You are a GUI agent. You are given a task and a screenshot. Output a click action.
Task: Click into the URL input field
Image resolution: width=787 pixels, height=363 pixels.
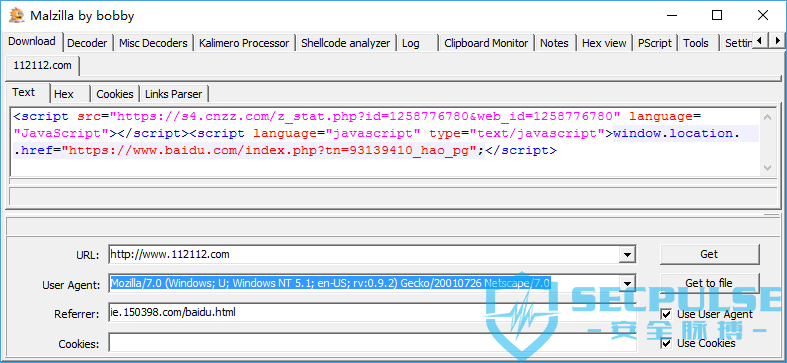[x=364, y=255]
